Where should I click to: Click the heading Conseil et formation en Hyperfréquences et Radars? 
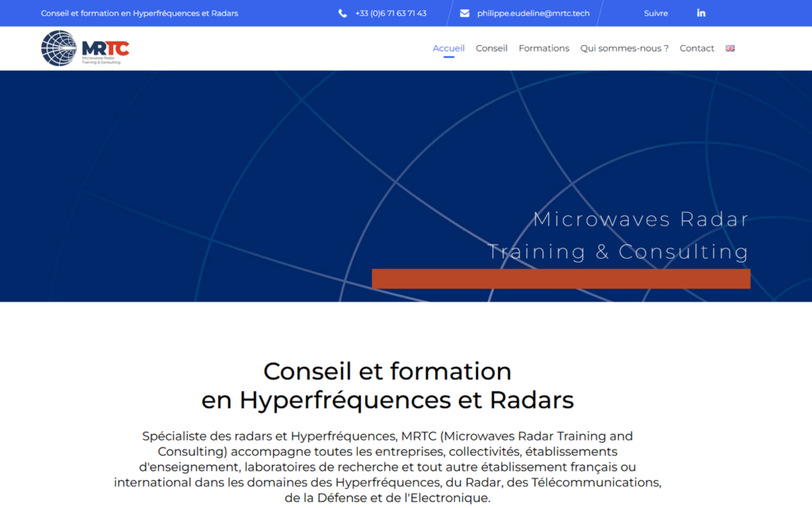pyautogui.click(x=387, y=385)
